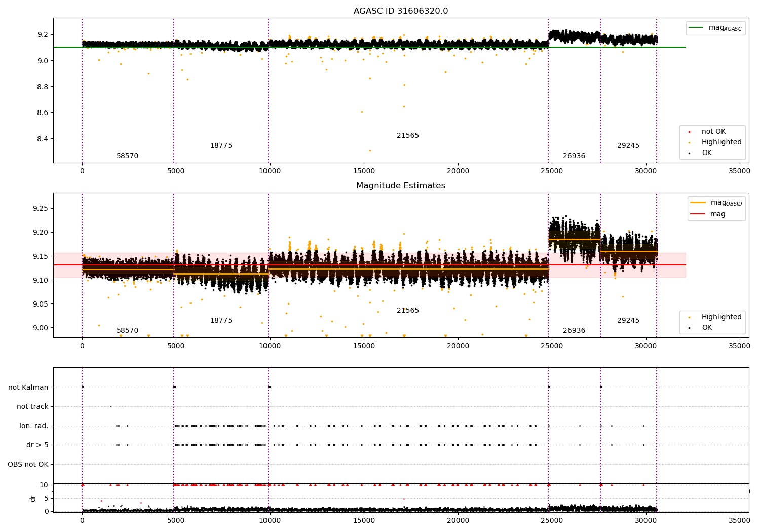Click the x-axis tick 10000 in the middle plot
760x532 pixels.
tap(270, 346)
